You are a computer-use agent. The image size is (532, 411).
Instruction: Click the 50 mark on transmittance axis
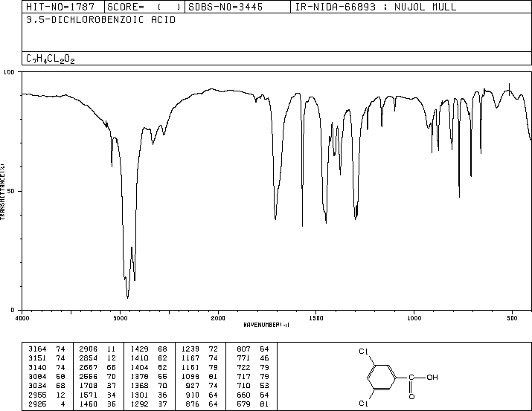11,192
